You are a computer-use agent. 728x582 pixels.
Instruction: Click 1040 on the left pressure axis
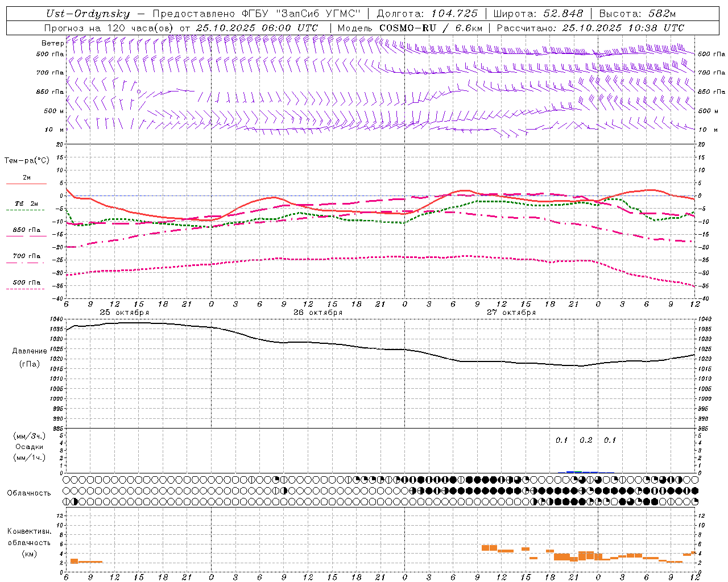(x=57, y=319)
